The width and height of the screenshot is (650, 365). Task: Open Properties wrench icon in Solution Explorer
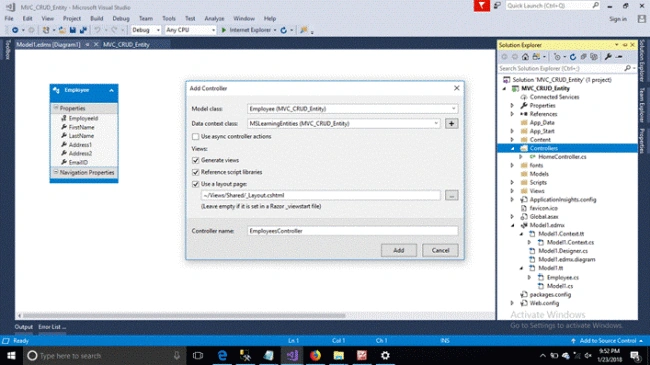pyautogui.click(x=608, y=57)
